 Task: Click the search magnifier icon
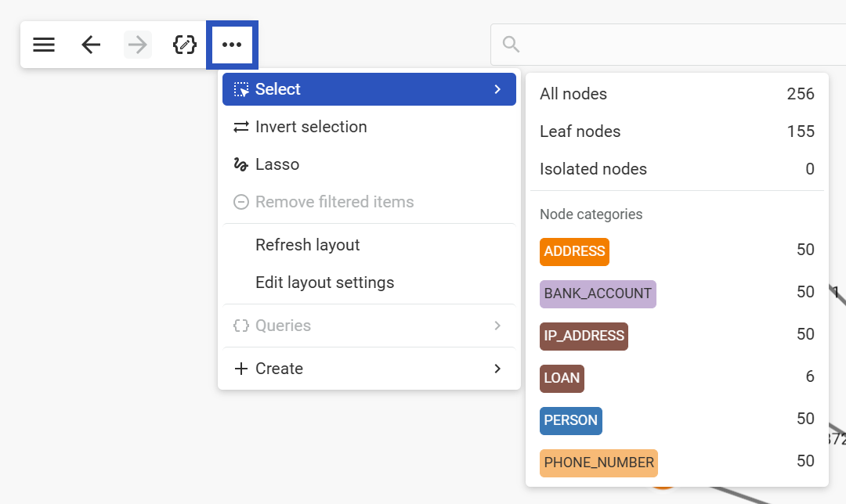tap(512, 45)
